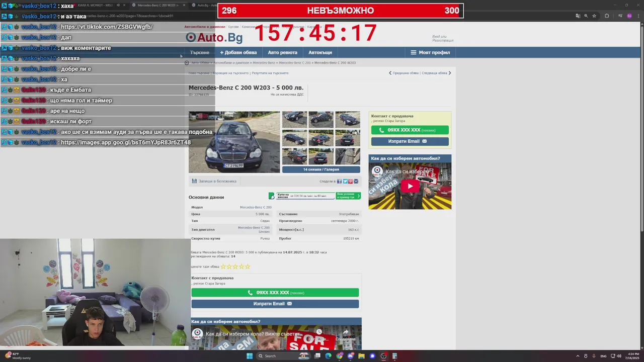Click the microphone icon in system tray
Viewport: 644px width, 362px height.
tap(594, 356)
